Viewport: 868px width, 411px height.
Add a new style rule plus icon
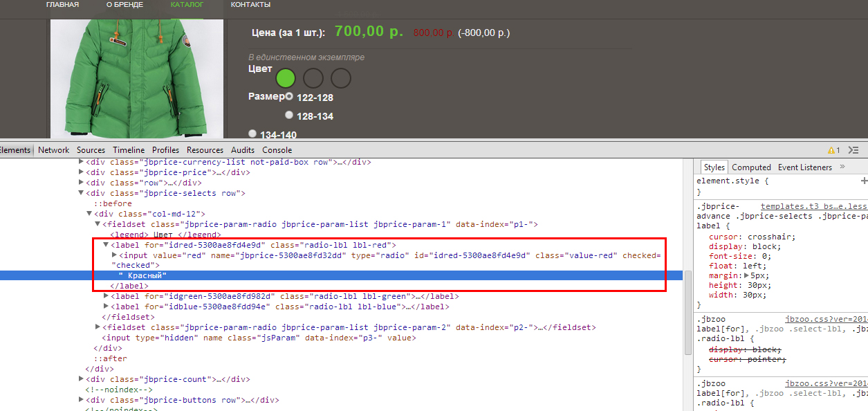[x=864, y=181]
